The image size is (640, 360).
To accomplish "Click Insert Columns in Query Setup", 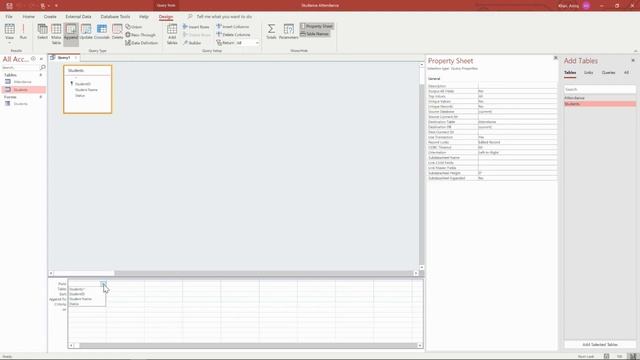I will pyautogui.click(x=233, y=27).
